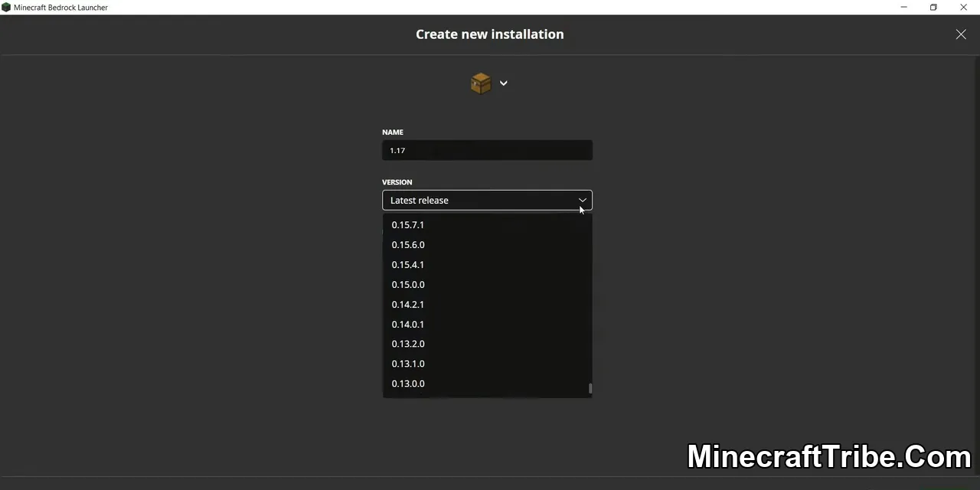Choose version 0.15.0.0
The image size is (980, 490).
487,284
